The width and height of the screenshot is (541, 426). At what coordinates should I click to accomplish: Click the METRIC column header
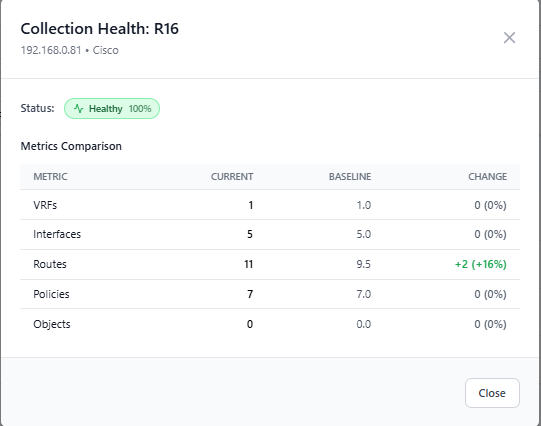50,177
